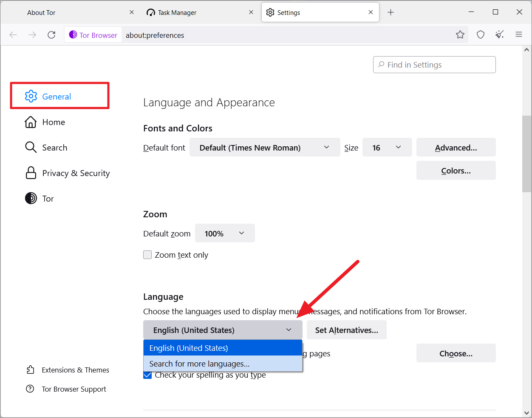
Task: Open the Default zoom dropdown
Action: (x=225, y=233)
